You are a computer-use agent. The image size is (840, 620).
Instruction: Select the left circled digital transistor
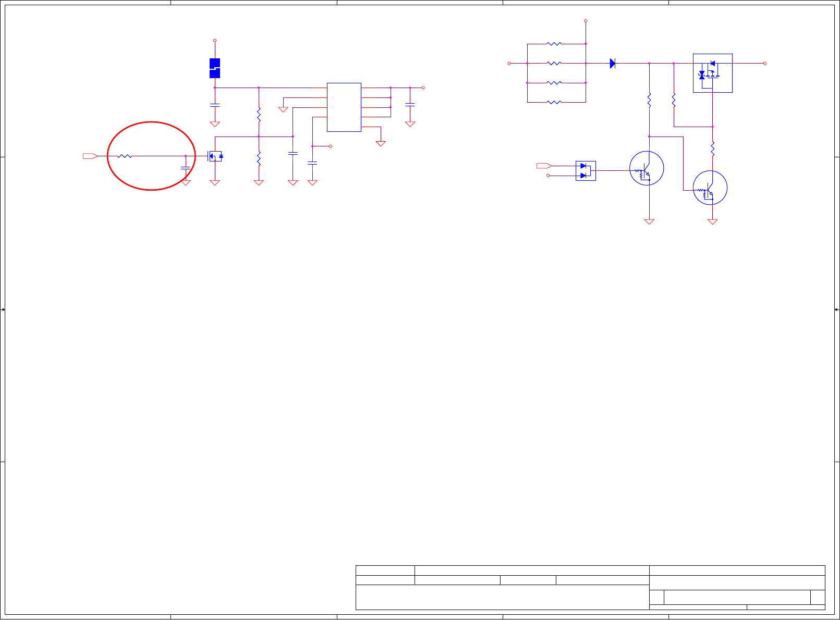(x=647, y=168)
